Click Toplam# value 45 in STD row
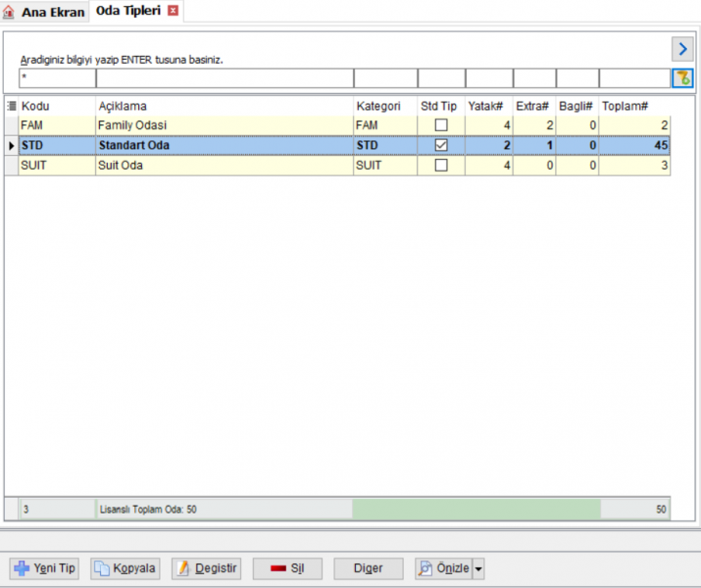Image resolution: width=701 pixels, height=588 pixels. click(635, 145)
